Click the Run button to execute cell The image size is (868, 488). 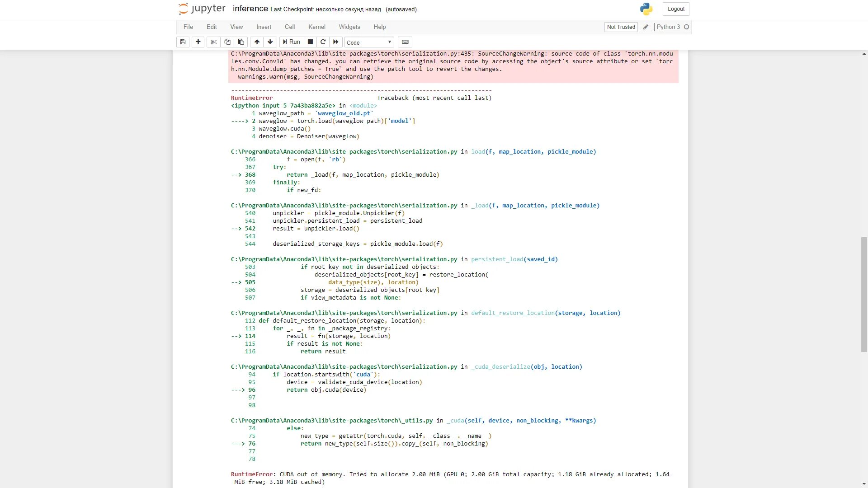pos(292,42)
